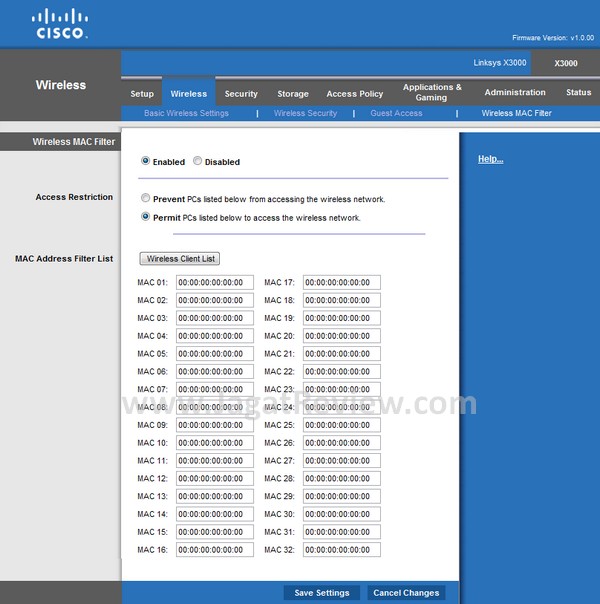600x604 pixels.
Task: Switch to the Security tab
Action: click(x=241, y=94)
